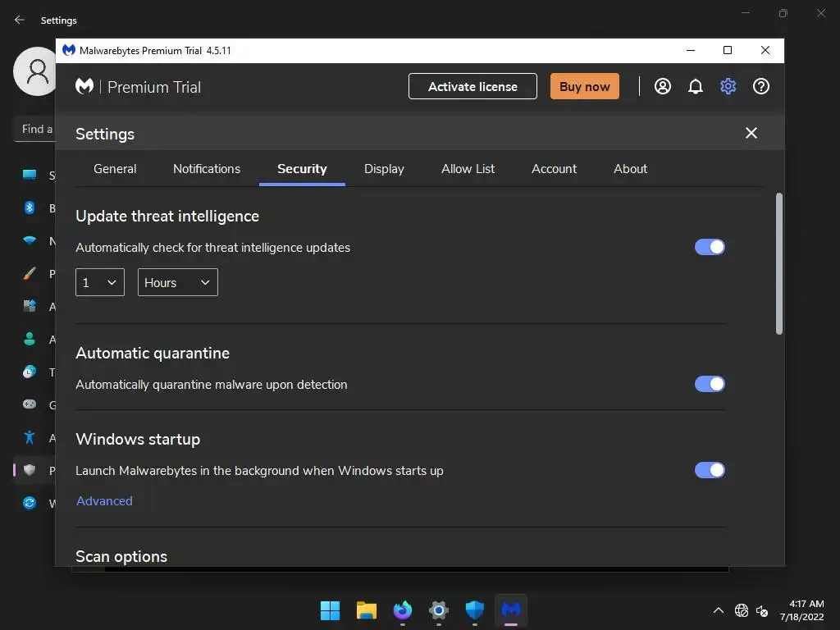This screenshot has height=630, width=840.
Task: Click the network globe tray icon
Action: [x=742, y=610]
